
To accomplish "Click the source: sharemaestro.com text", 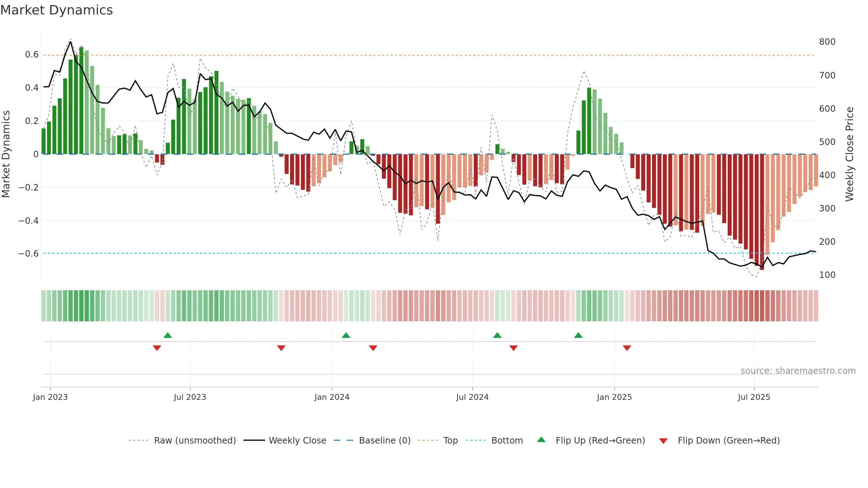I will click(x=798, y=371).
